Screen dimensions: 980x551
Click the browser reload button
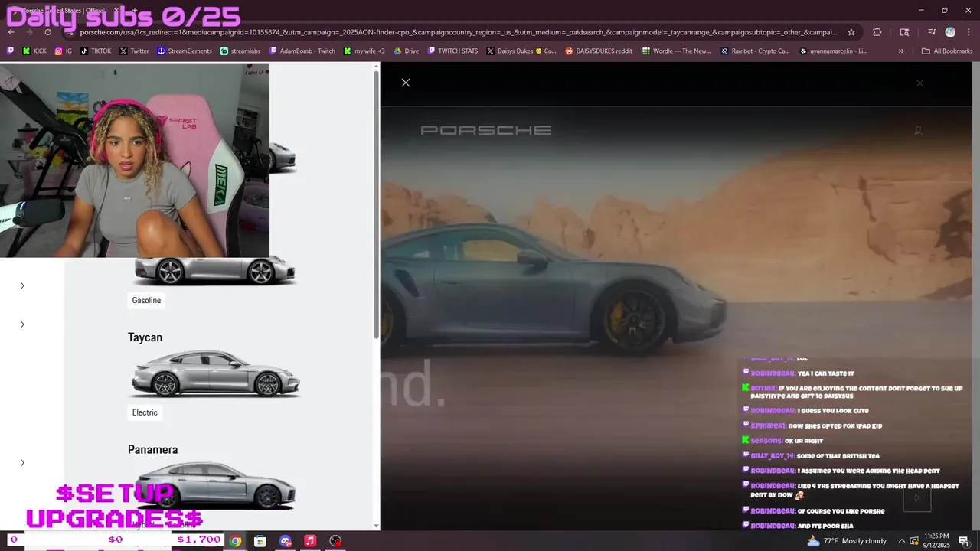48,32
